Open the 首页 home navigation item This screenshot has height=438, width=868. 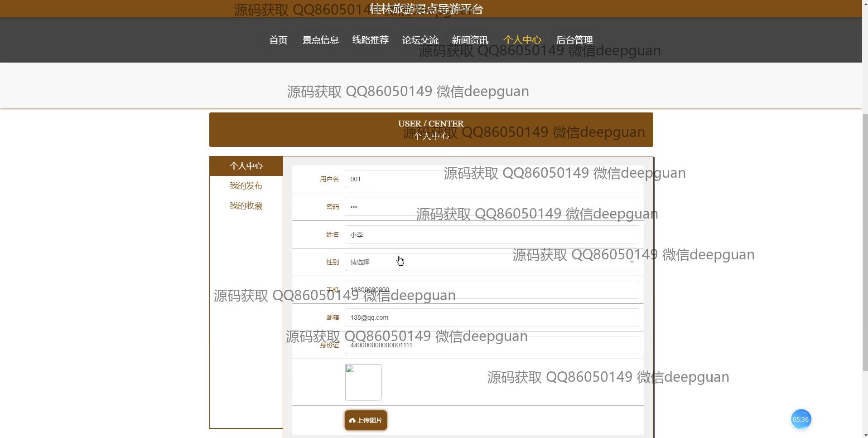(278, 40)
